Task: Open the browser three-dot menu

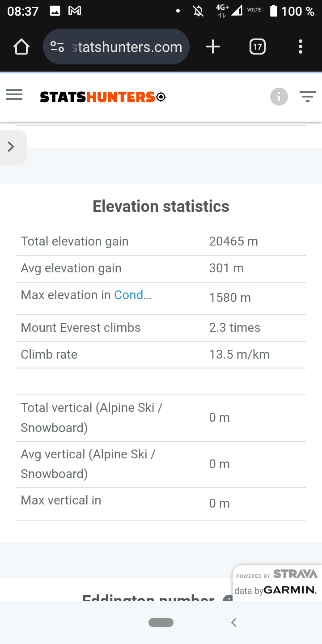Action: [x=300, y=47]
